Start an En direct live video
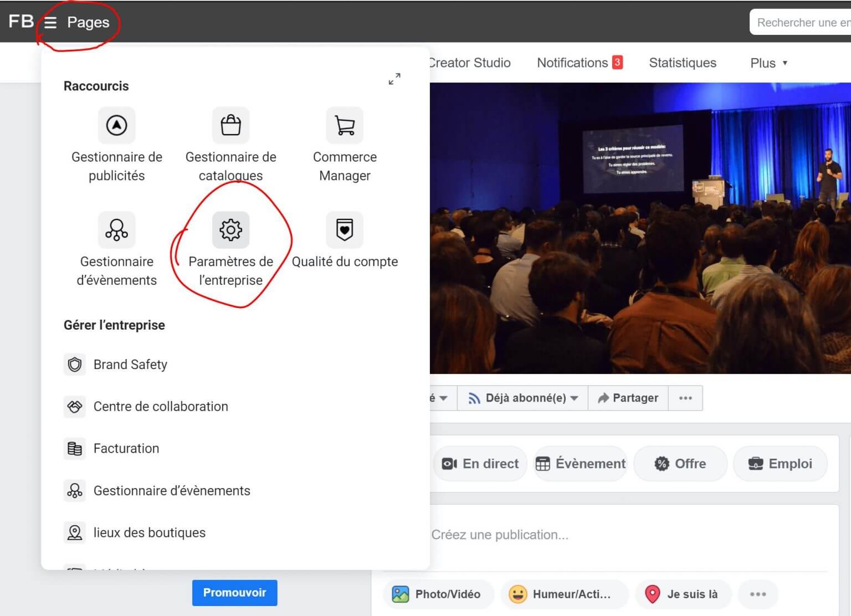 tap(480, 464)
